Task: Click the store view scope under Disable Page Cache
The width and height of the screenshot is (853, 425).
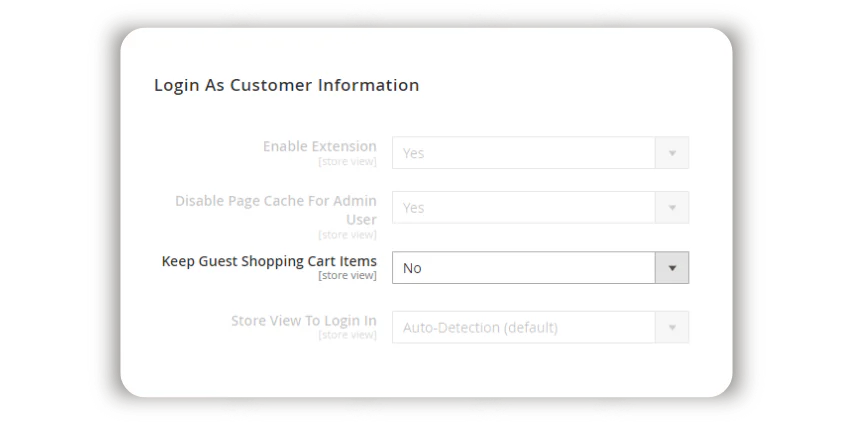Action: click(347, 235)
